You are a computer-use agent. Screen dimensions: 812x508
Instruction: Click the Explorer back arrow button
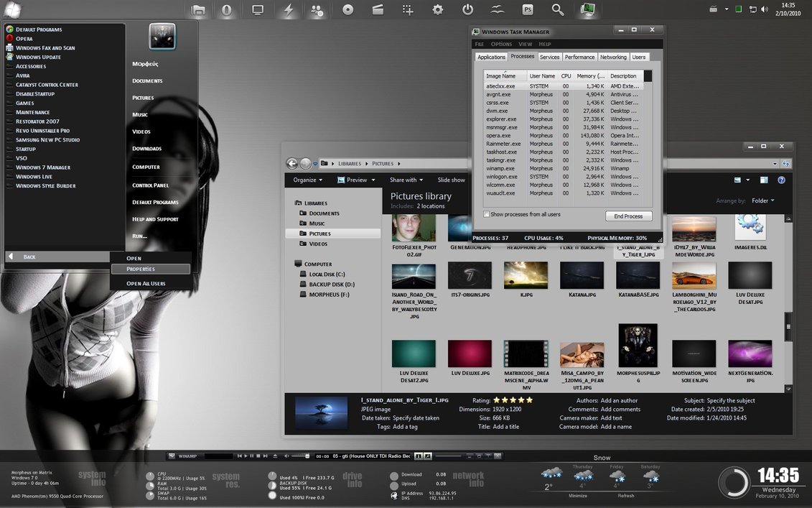pos(292,164)
